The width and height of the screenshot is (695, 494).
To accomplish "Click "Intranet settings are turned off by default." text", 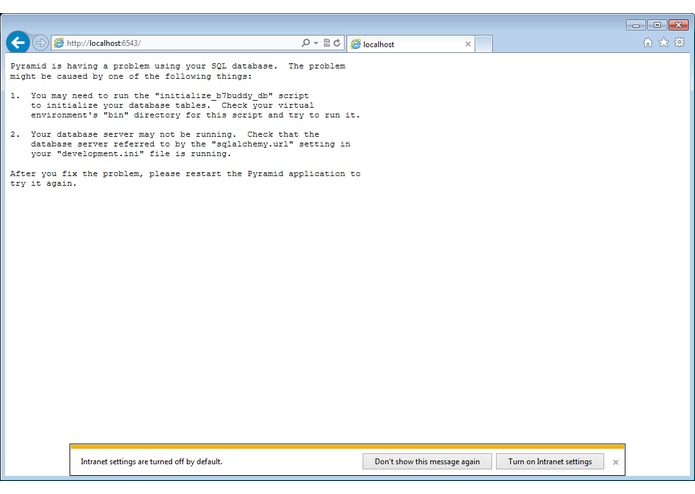I will tap(151, 461).
